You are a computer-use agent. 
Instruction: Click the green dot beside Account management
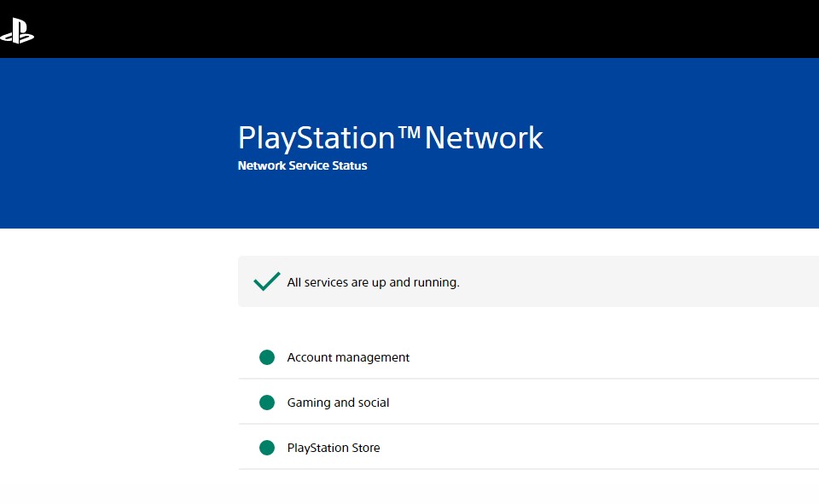click(x=267, y=357)
